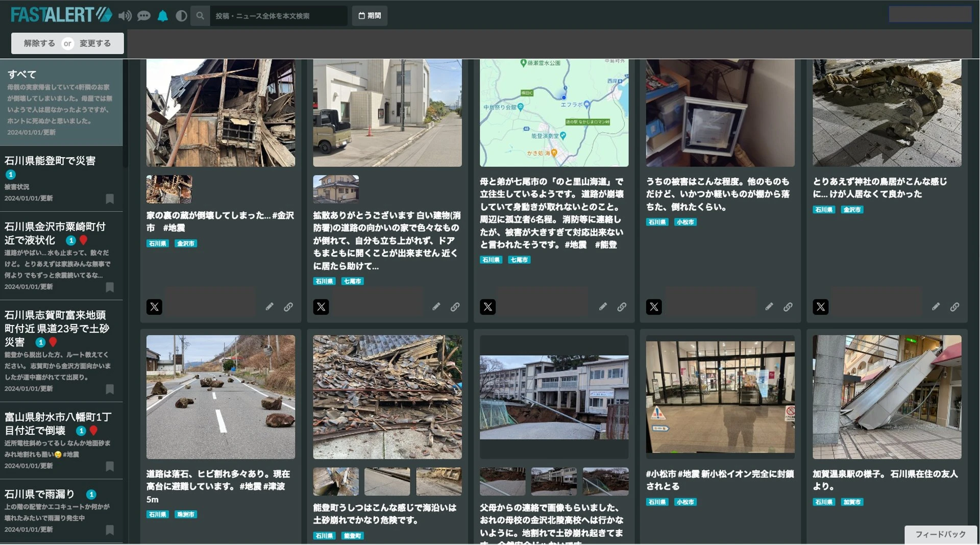
Task: Open X source of のと里山海道 post
Action: tap(487, 307)
